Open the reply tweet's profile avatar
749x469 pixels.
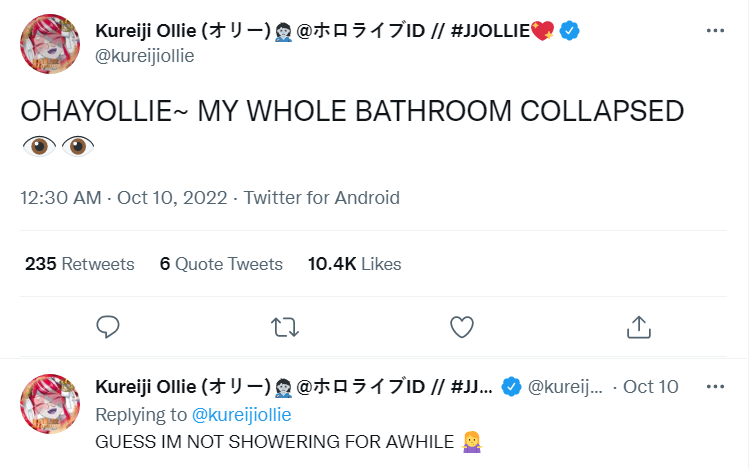click(50, 404)
